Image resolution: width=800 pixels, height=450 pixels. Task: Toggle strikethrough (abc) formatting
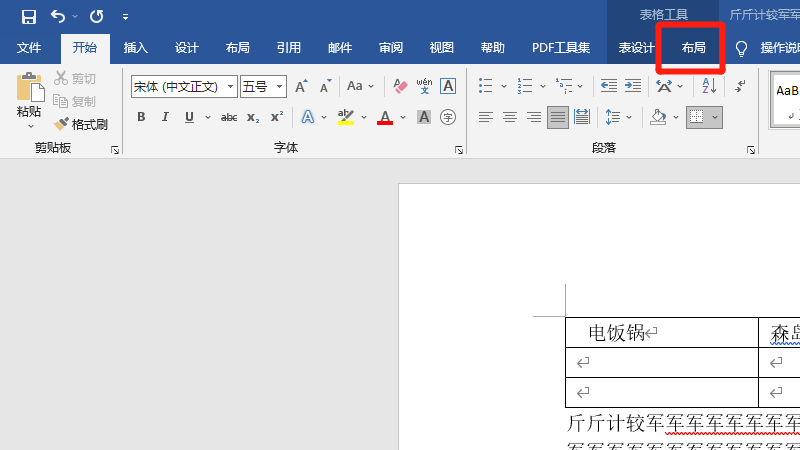229,118
